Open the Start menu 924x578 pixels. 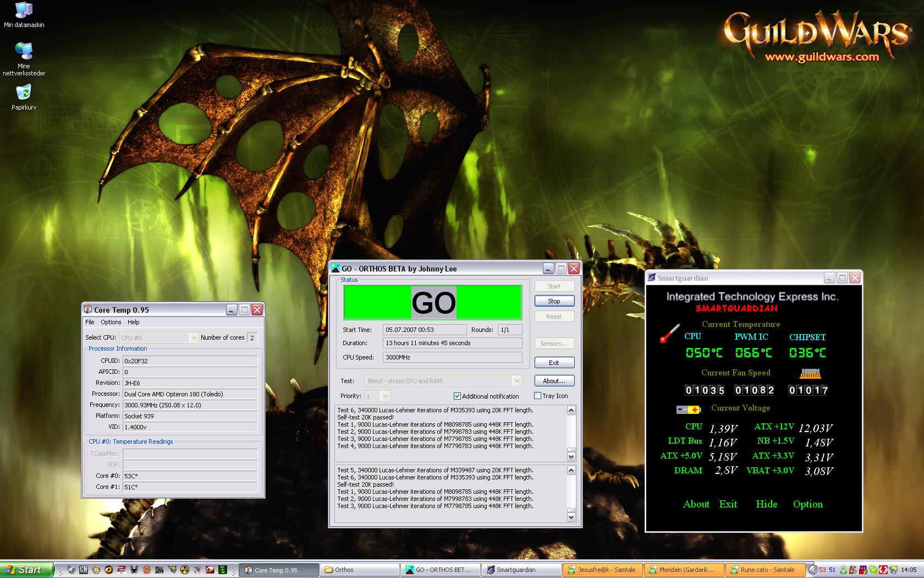[27, 570]
